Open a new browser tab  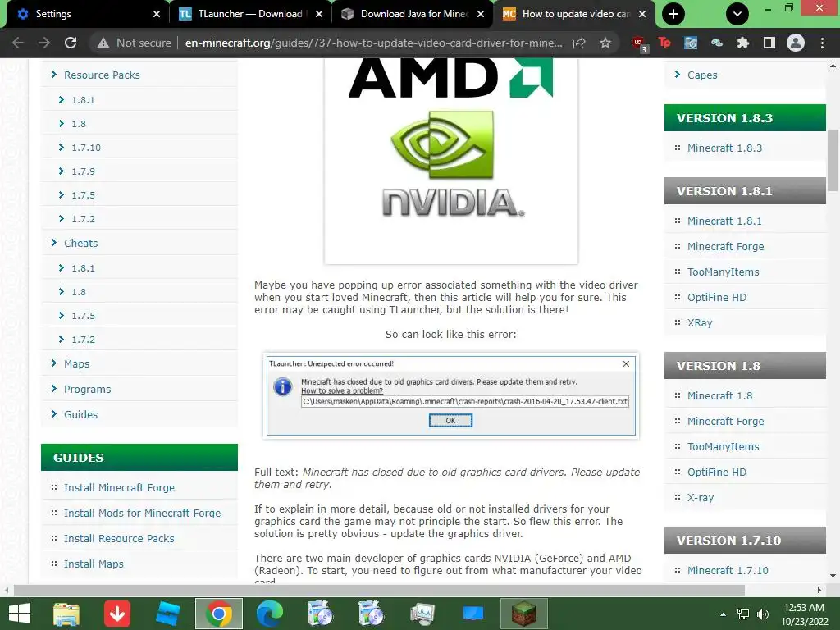(x=673, y=14)
